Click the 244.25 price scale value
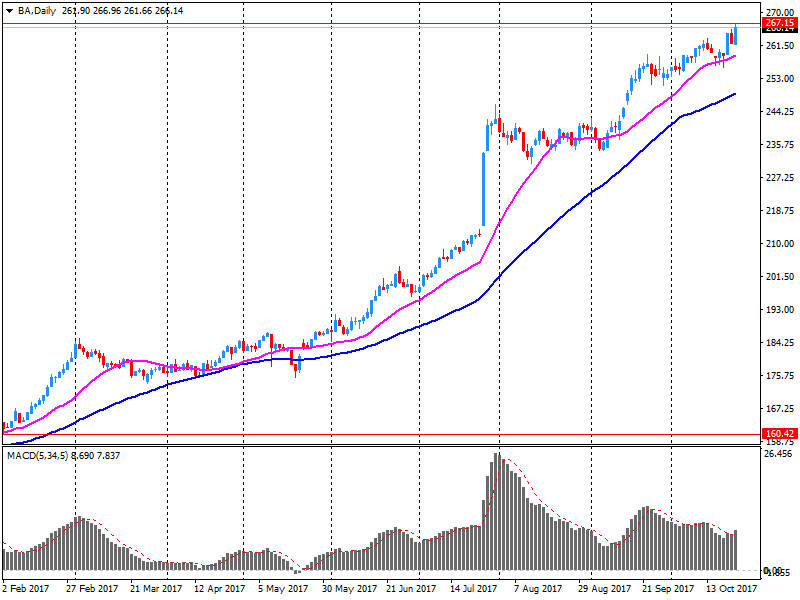The image size is (800, 600). pos(780,111)
